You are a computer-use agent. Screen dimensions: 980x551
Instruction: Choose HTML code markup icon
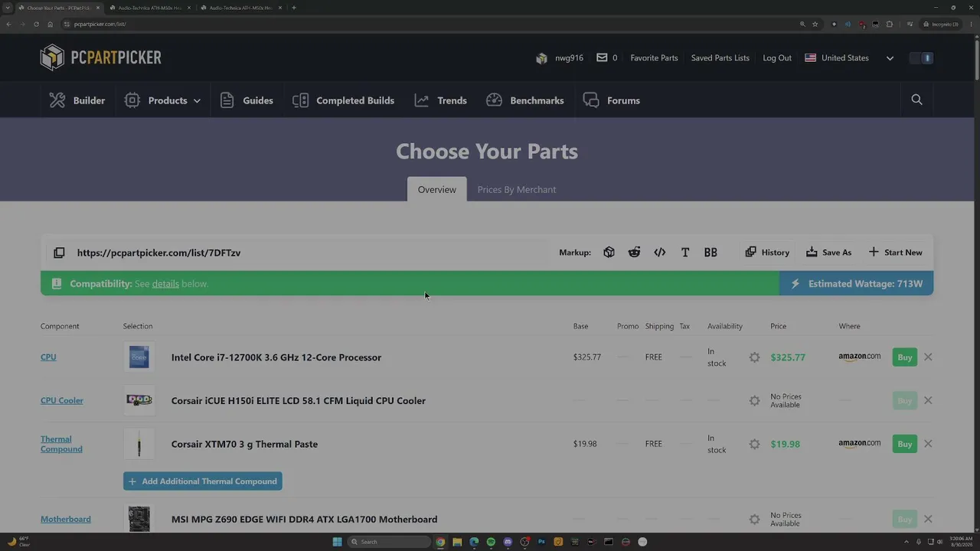coord(660,253)
